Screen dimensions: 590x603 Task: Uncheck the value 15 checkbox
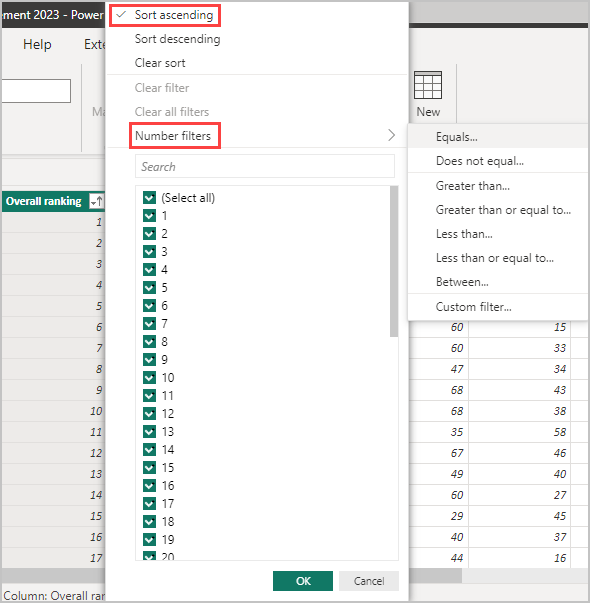(x=149, y=468)
